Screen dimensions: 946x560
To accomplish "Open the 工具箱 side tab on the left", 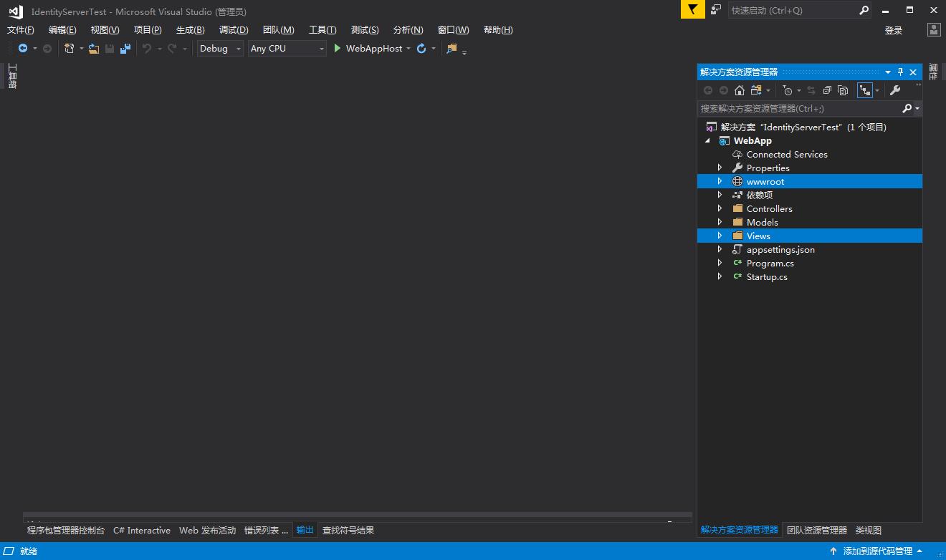I will tap(12, 76).
